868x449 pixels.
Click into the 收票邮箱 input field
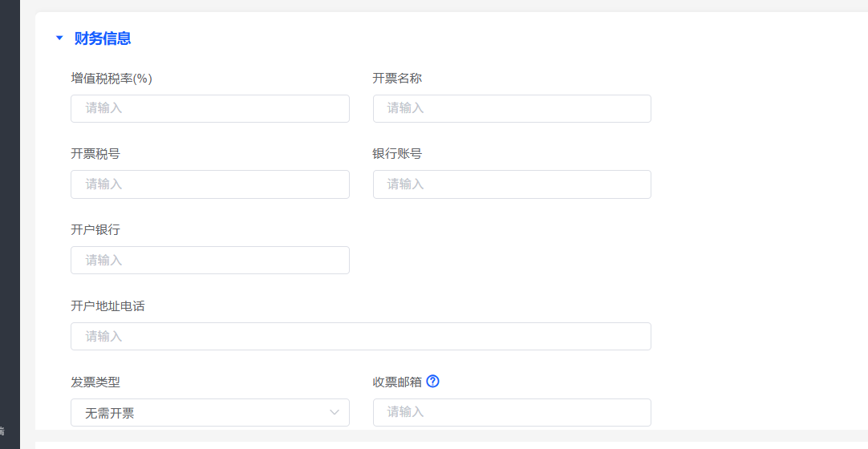coord(511,413)
